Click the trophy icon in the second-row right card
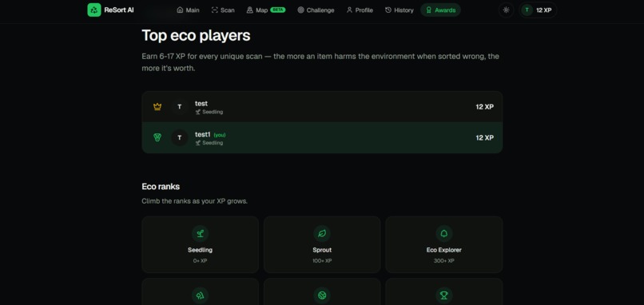 point(444,295)
